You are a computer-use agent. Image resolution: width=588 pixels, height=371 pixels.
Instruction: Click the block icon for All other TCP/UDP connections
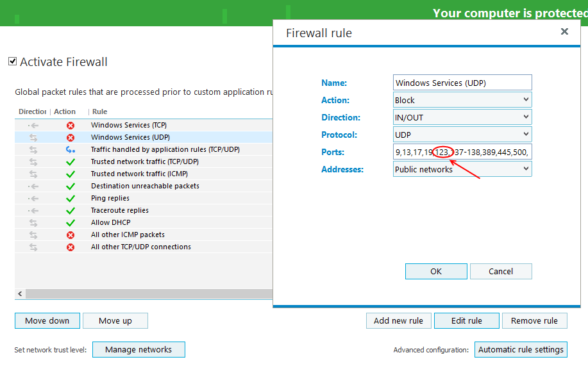click(x=71, y=247)
